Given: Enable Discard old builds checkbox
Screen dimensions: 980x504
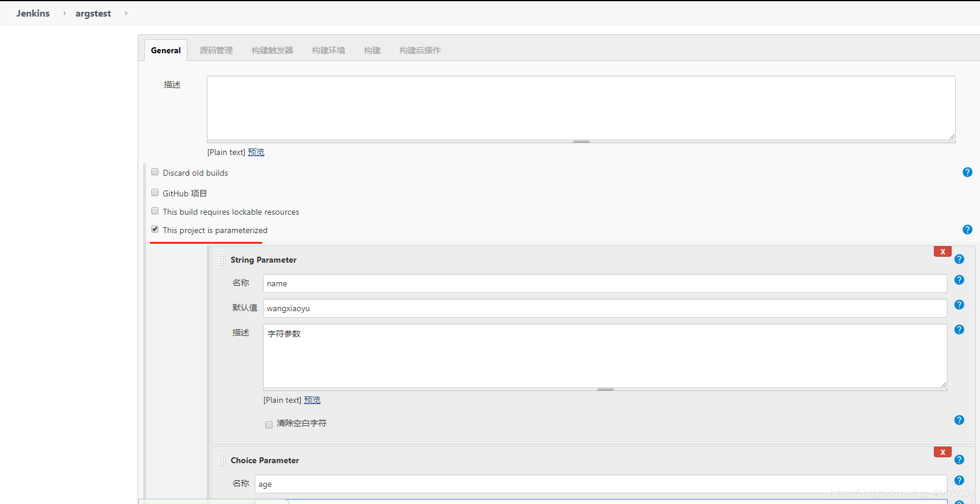Looking at the screenshot, I should pyautogui.click(x=155, y=172).
